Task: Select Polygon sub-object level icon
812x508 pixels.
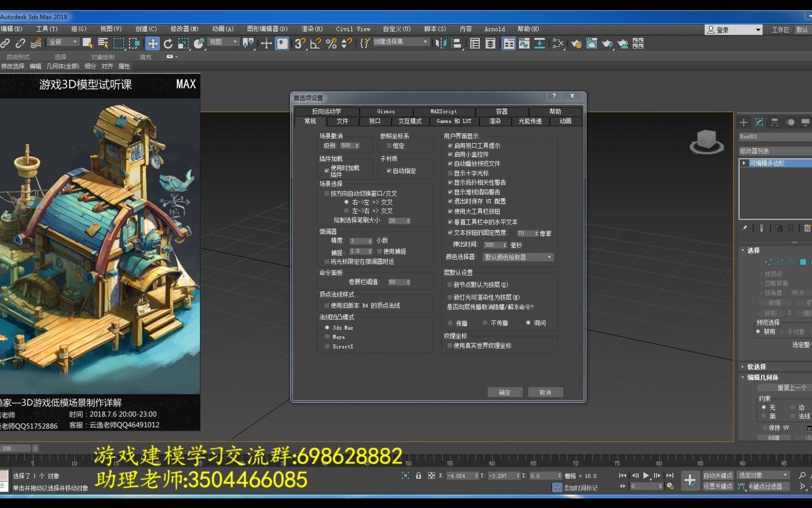Action: click(x=803, y=262)
